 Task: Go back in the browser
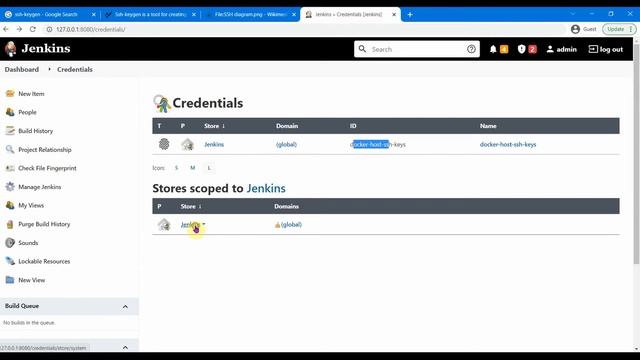[x=6, y=29]
